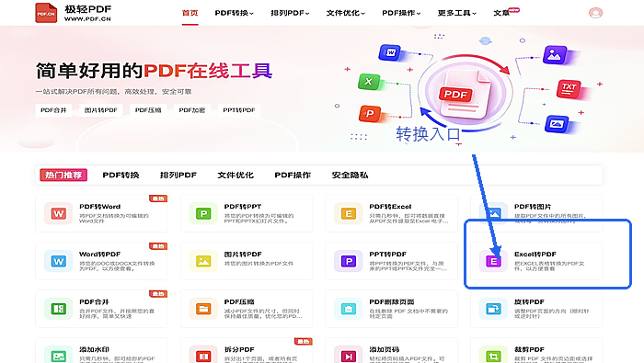
Task: Expand the 更多工具 nav dropdown
Action: 456,13
